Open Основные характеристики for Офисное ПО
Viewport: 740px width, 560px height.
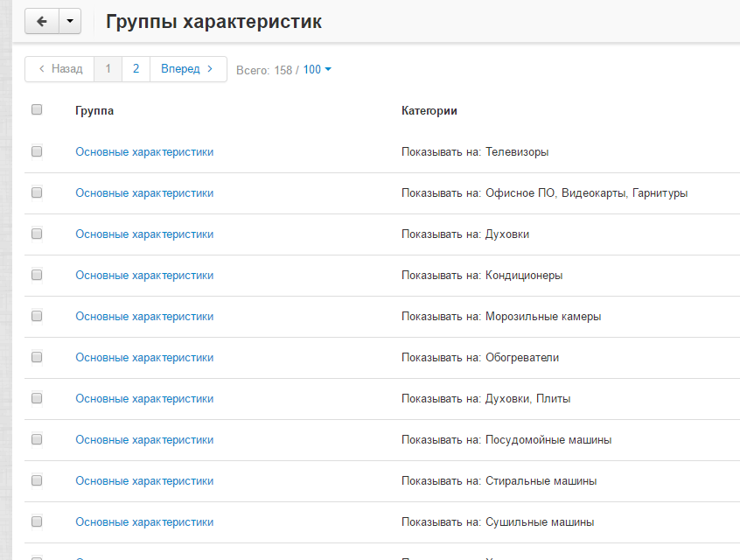144,193
